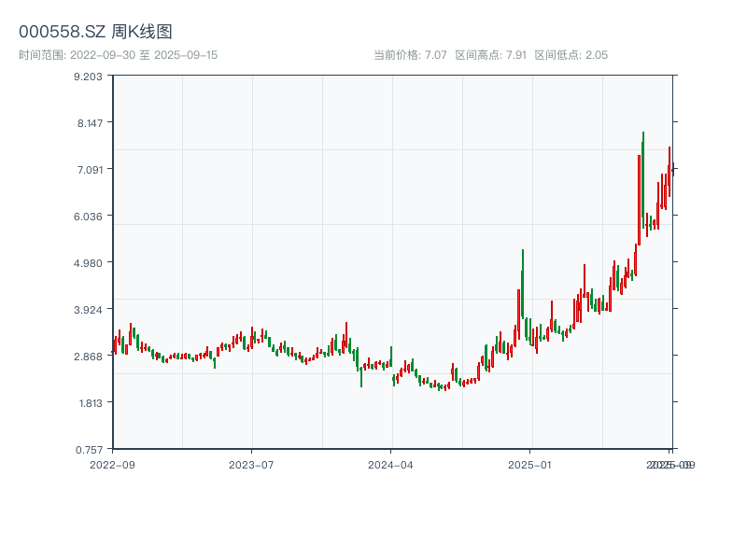This screenshot has width=747, height=560.
Task: Click x-axis date label 2022-09
Action: 112,465
